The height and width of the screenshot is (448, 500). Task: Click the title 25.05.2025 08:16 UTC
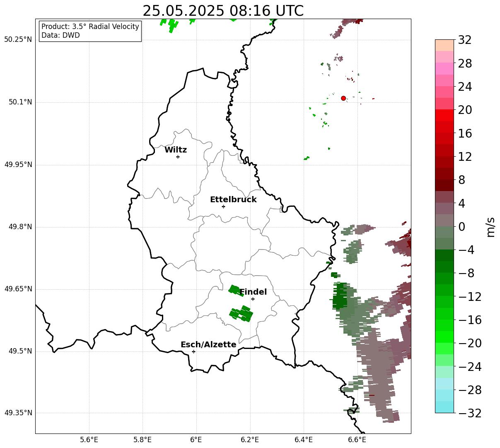click(223, 11)
